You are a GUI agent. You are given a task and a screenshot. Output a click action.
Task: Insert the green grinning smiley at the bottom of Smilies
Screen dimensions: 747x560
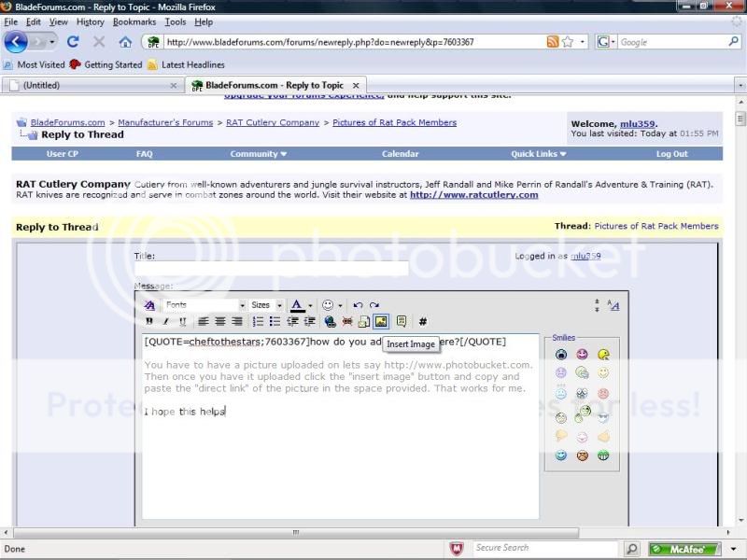click(x=603, y=455)
